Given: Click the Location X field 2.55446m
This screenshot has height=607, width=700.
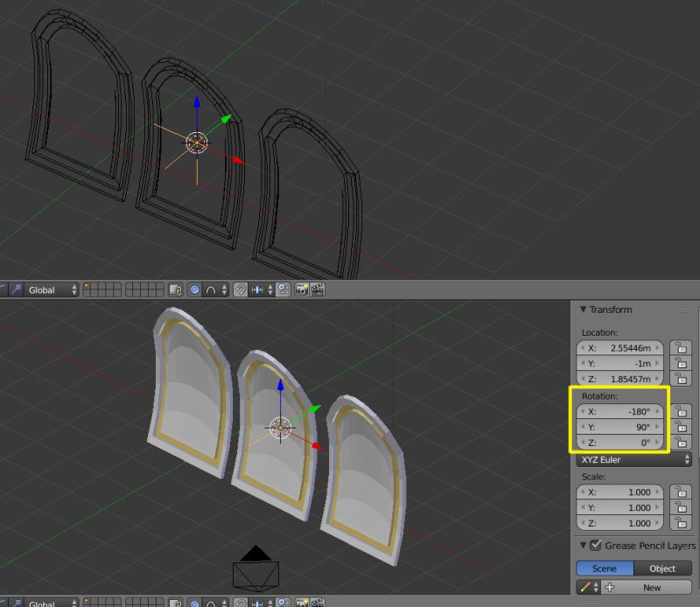Looking at the screenshot, I should (x=619, y=348).
